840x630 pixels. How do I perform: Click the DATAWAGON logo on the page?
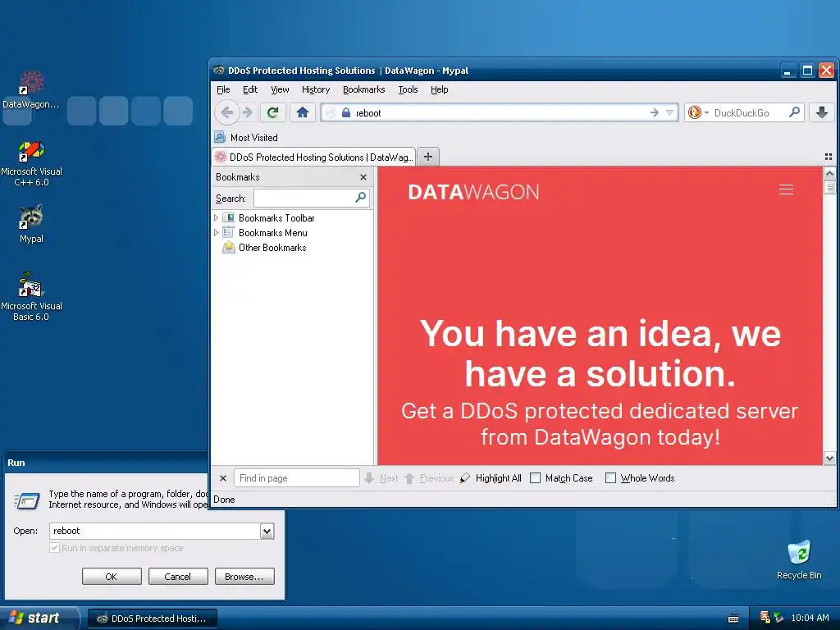click(473, 192)
